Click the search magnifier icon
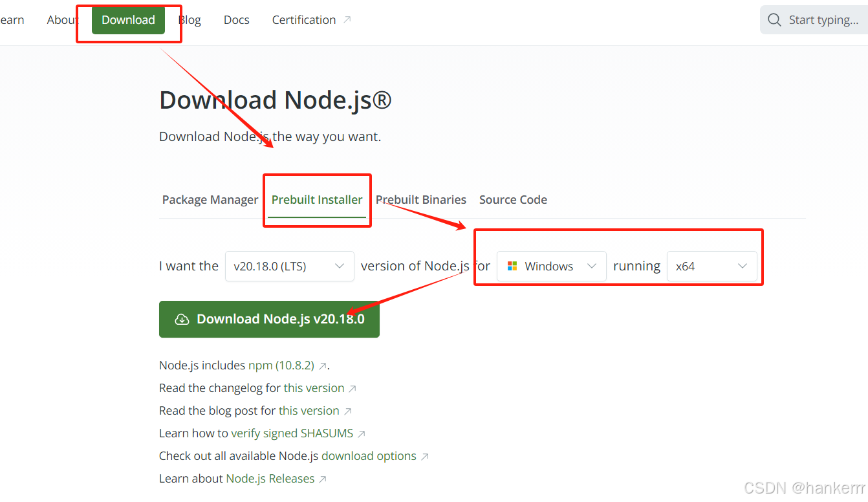868x502 pixels. 774,20
